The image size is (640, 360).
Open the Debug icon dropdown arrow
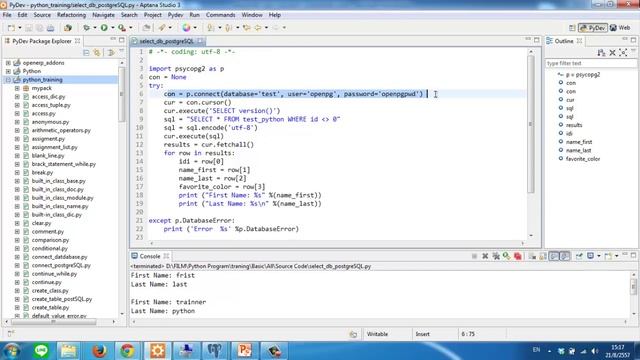(95, 28)
